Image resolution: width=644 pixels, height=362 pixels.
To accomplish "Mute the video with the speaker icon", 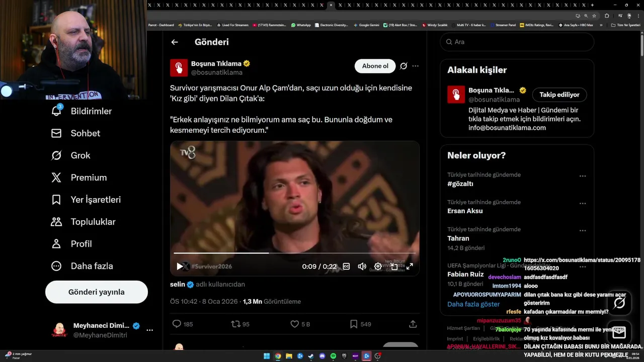I will [x=362, y=266].
